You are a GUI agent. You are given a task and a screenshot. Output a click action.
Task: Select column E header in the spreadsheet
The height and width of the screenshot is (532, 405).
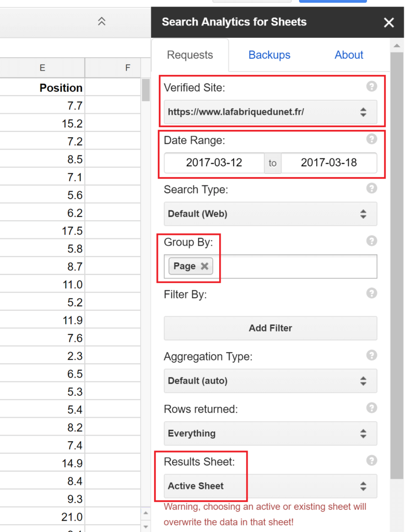tap(42, 68)
